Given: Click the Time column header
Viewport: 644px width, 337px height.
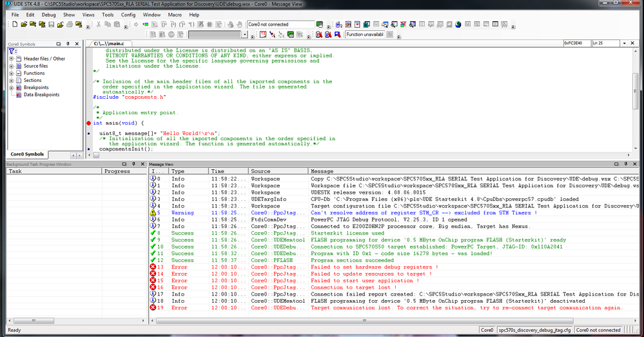Looking at the screenshot, I should click(229, 171).
